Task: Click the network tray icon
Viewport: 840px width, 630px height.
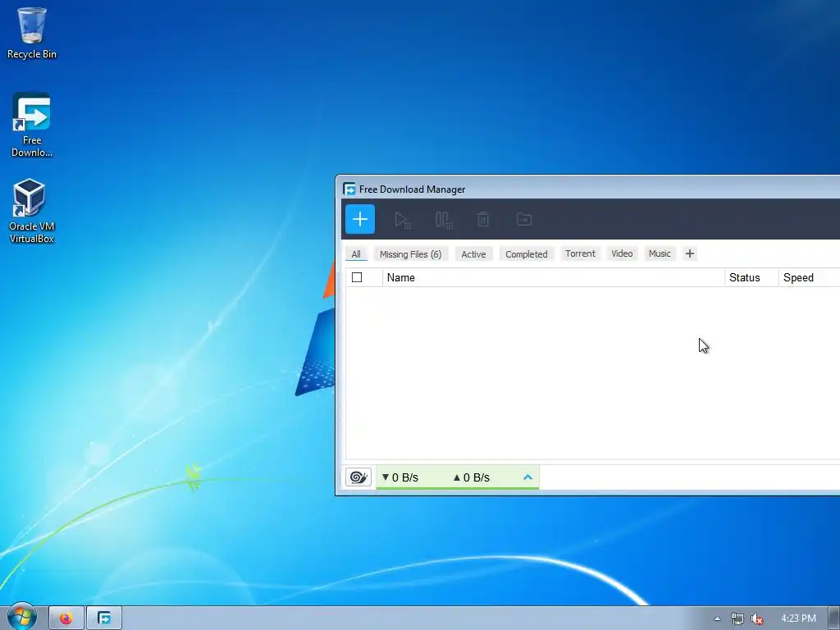Action: click(x=737, y=619)
